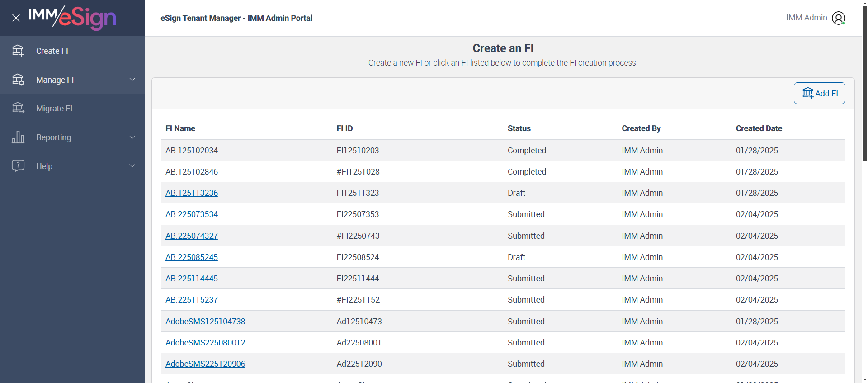Open the AB.225073534 submitted FI link
Image resolution: width=868 pixels, height=383 pixels.
pyautogui.click(x=192, y=214)
